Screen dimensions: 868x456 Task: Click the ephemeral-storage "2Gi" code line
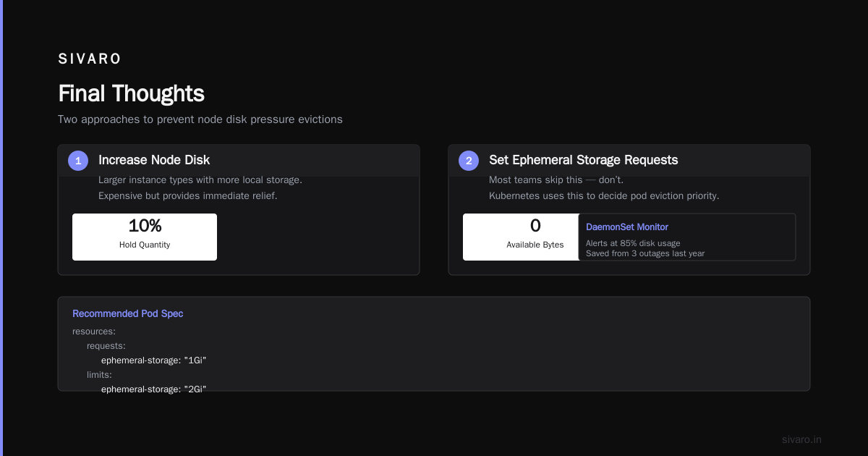154,389
